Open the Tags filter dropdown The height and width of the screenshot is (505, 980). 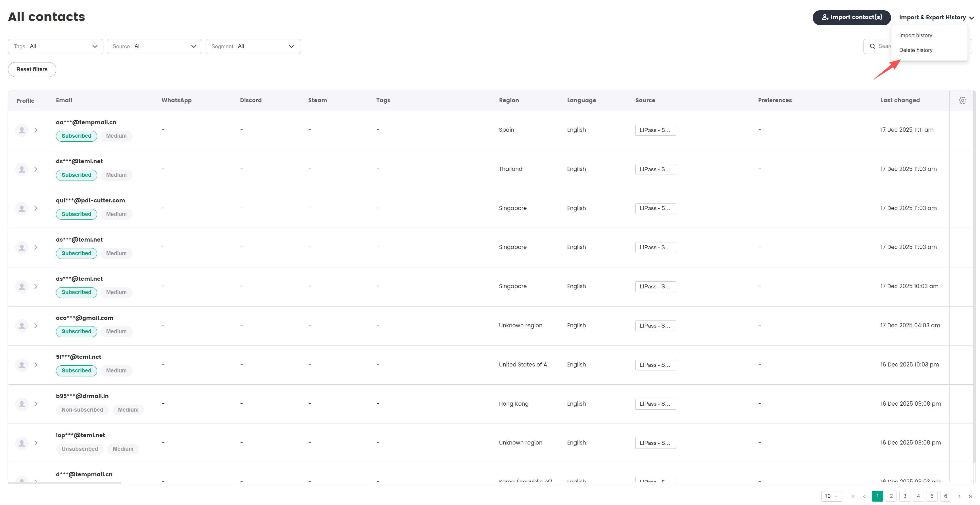56,46
